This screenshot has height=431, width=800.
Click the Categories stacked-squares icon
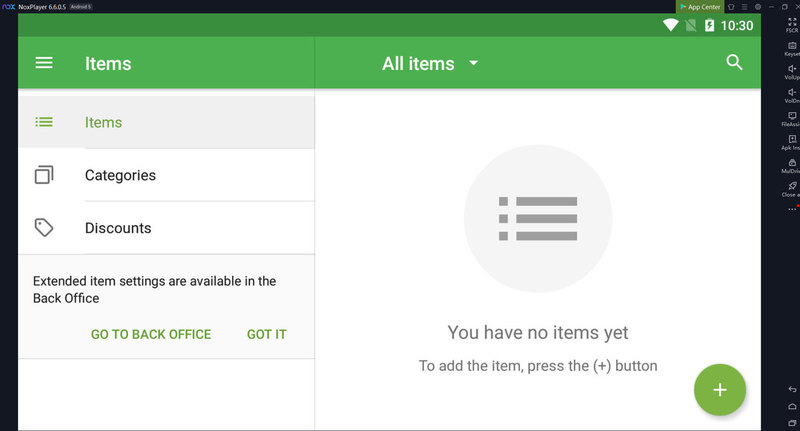tap(44, 175)
